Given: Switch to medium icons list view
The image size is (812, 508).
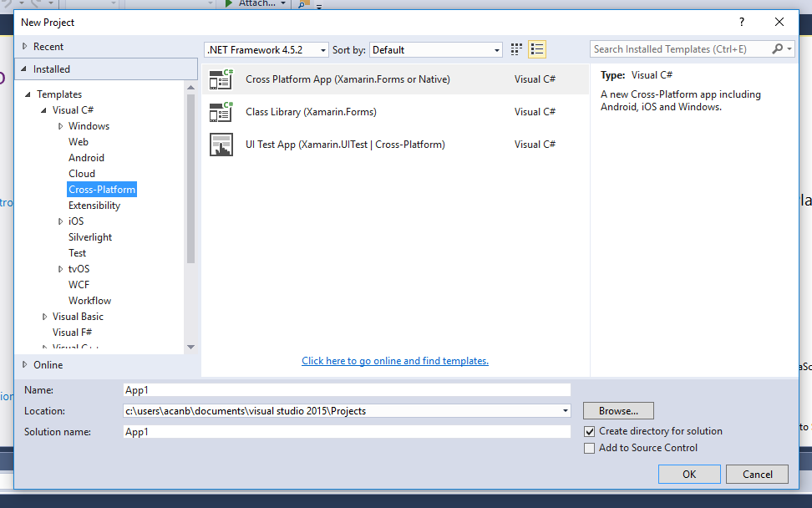Looking at the screenshot, I should (x=537, y=49).
